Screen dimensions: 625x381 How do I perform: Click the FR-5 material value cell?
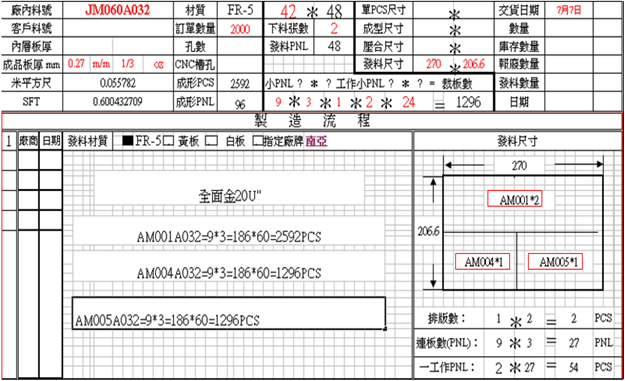240,10
